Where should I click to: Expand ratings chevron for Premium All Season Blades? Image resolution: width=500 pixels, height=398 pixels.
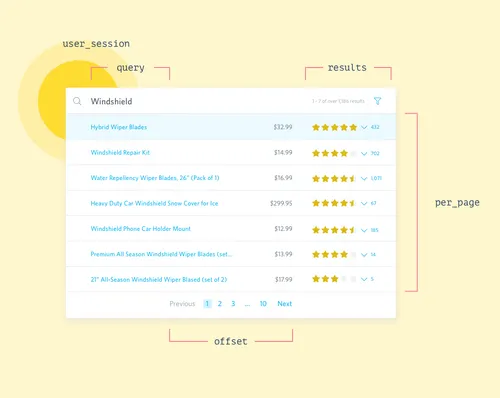pyautogui.click(x=364, y=255)
